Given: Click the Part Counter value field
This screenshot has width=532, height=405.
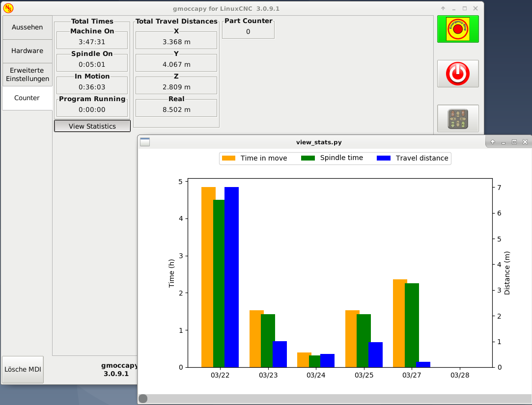Looking at the screenshot, I should pos(248,31).
